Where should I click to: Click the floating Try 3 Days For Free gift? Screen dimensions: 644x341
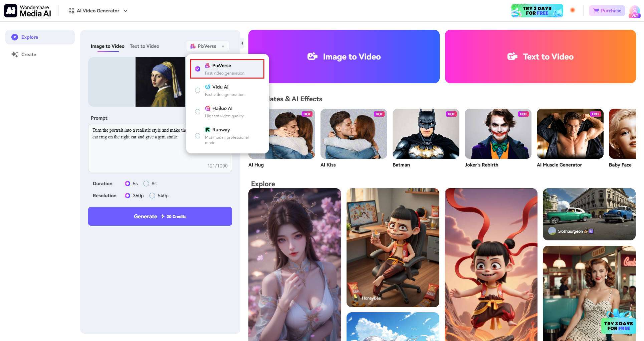619,322
